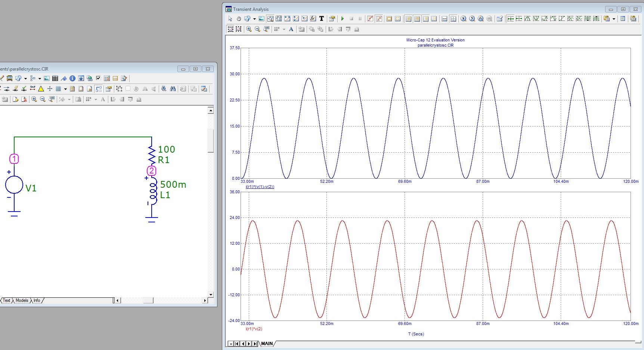Open Go To X dialog
This screenshot has height=350, width=644.
point(463,19)
